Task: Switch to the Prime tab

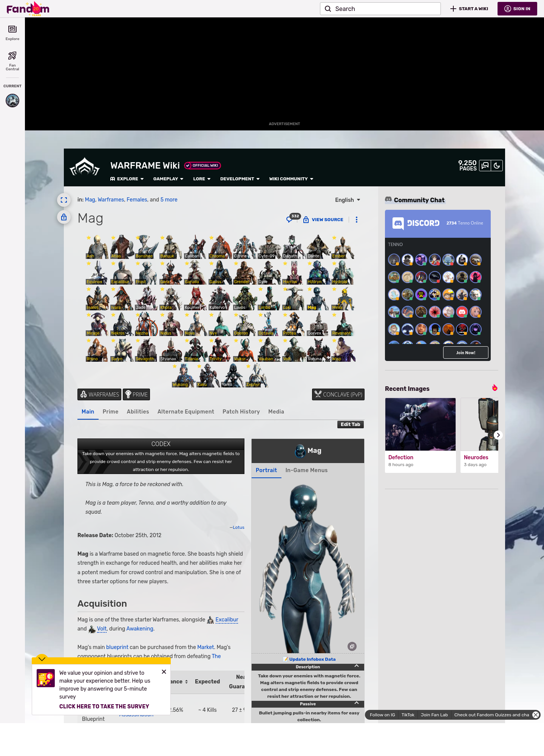Action: (110, 412)
